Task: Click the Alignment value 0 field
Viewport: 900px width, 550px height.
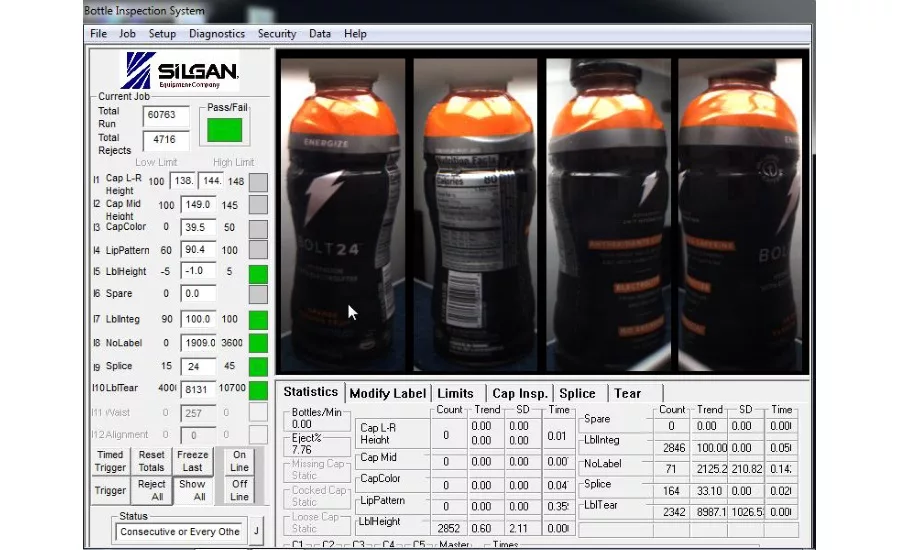Action: tap(198, 435)
